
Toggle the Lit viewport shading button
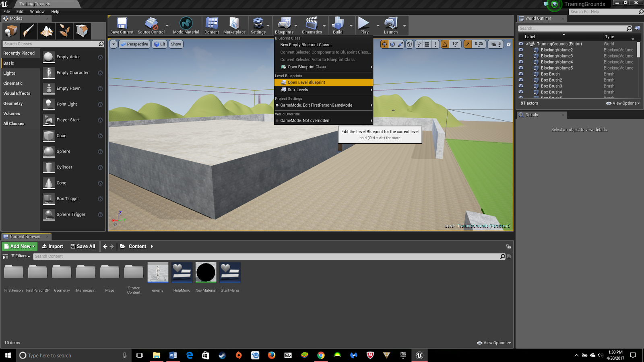159,44
